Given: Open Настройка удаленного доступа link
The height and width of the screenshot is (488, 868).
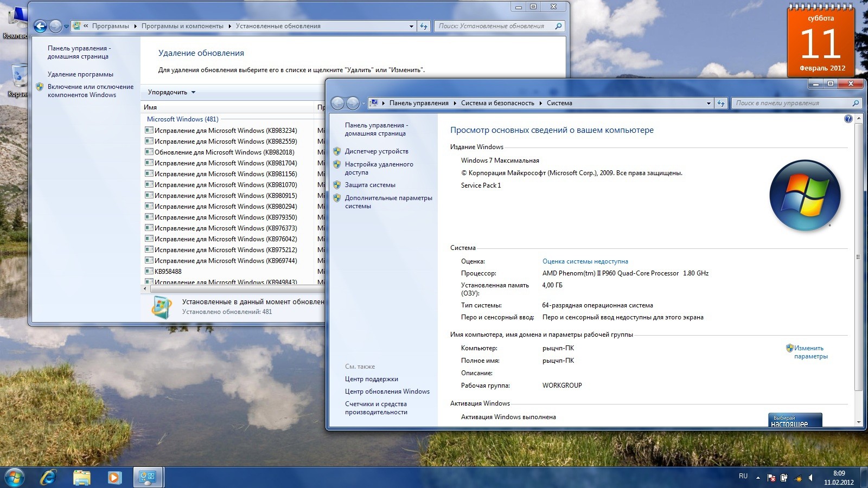Looking at the screenshot, I should tap(379, 168).
